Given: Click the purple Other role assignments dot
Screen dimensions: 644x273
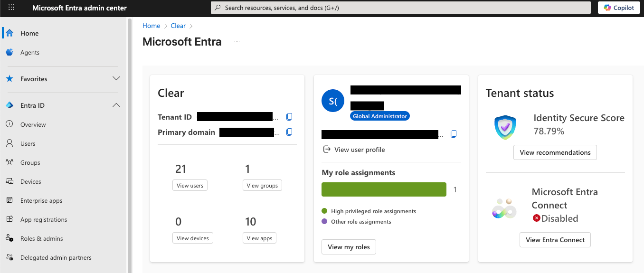Looking at the screenshot, I should click(324, 222).
